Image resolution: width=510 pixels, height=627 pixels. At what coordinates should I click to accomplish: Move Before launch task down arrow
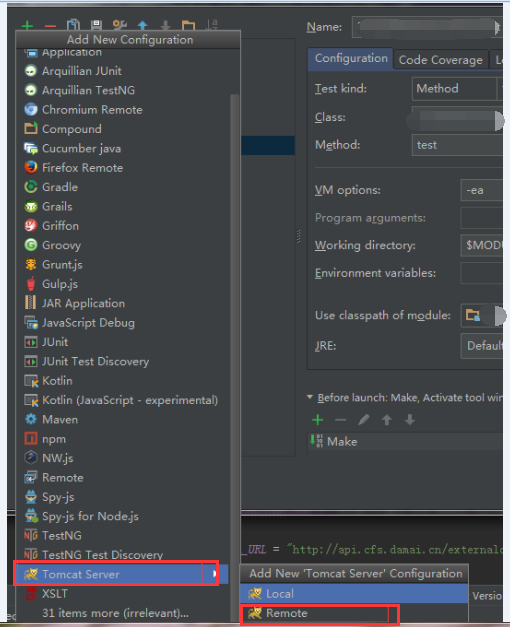pyautogui.click(x=410, y=419)
